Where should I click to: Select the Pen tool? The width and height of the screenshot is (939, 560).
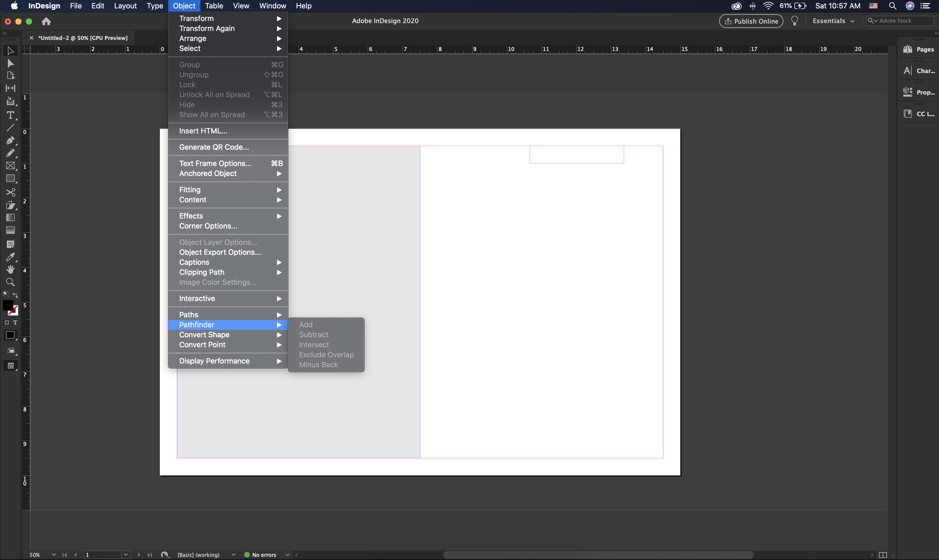(x=11, y=141)
